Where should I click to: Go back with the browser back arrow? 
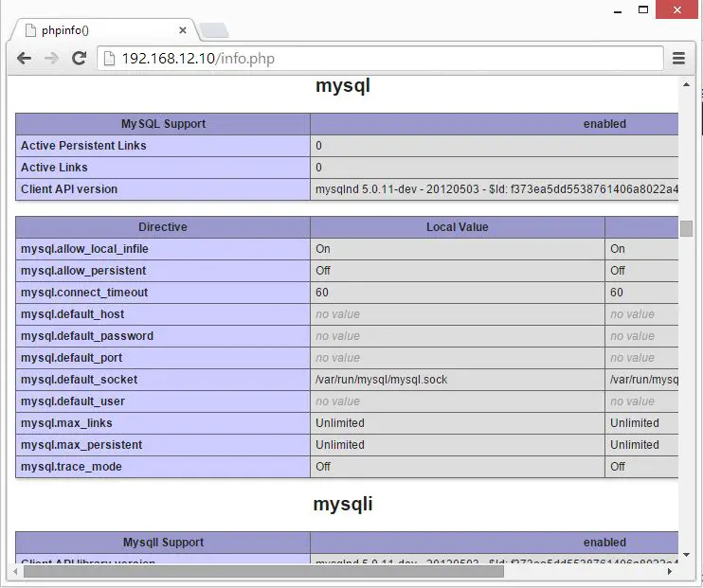point(24,59)
